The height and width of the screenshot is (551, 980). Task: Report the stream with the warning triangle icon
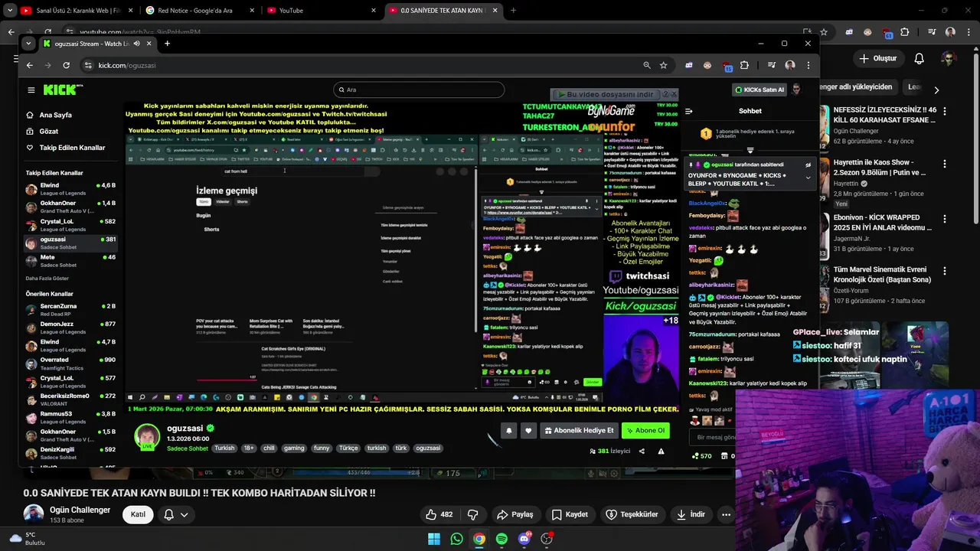(661, 451)
